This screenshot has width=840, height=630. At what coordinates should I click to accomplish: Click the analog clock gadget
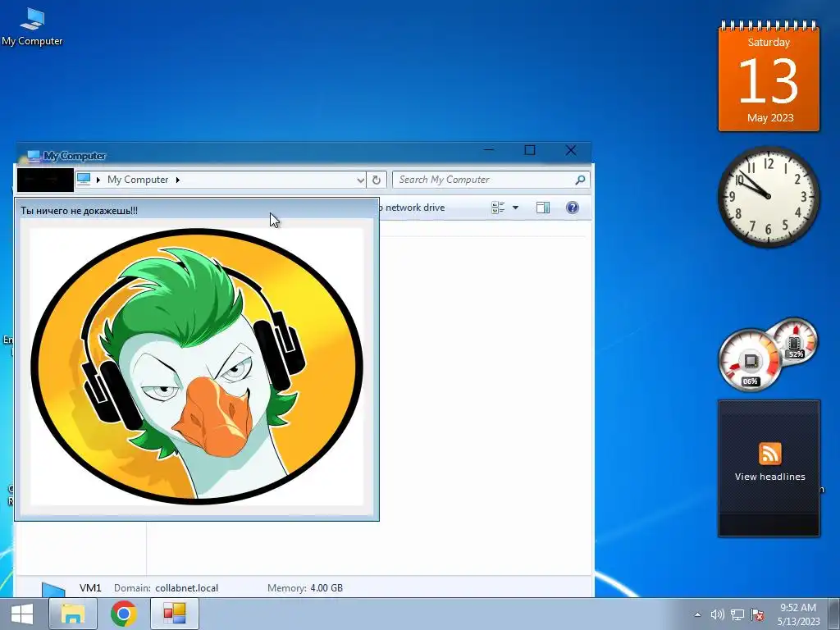pos(769,197)
